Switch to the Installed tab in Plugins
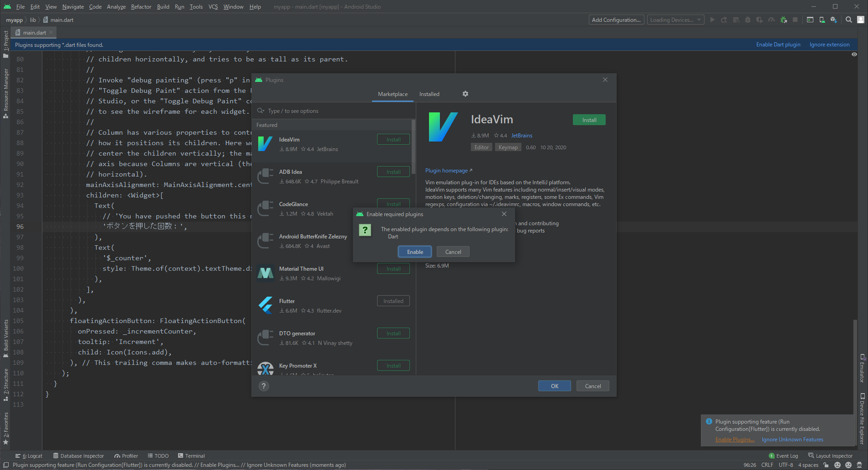The image size is (868, 470). (x=429, y=94)
